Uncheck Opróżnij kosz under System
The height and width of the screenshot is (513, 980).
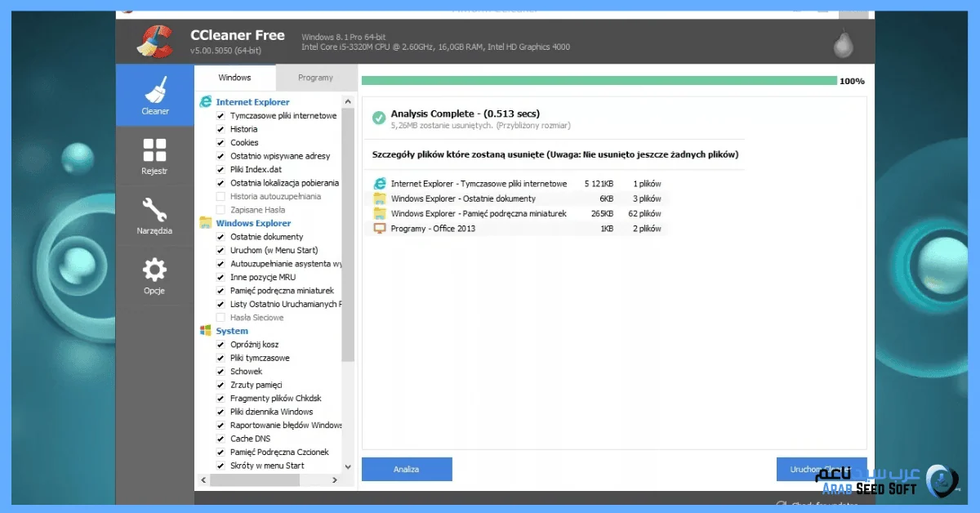(x=219, y=344)
